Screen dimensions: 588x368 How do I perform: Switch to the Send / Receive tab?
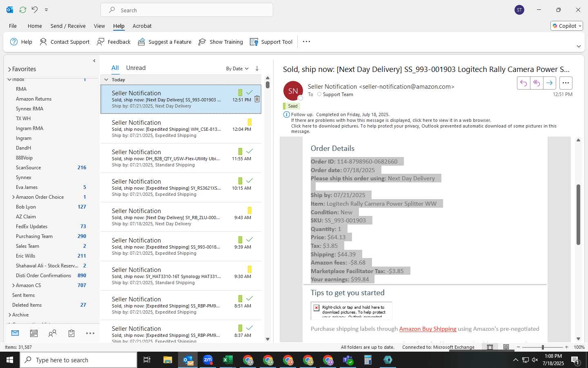(68, 26)
